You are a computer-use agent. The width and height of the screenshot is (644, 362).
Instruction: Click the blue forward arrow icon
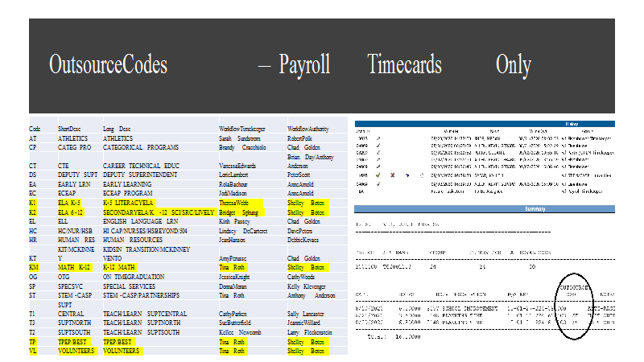407,175
